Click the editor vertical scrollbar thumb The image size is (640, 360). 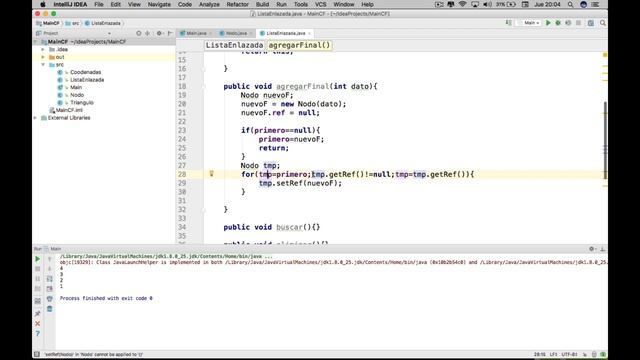coord(605,140)
